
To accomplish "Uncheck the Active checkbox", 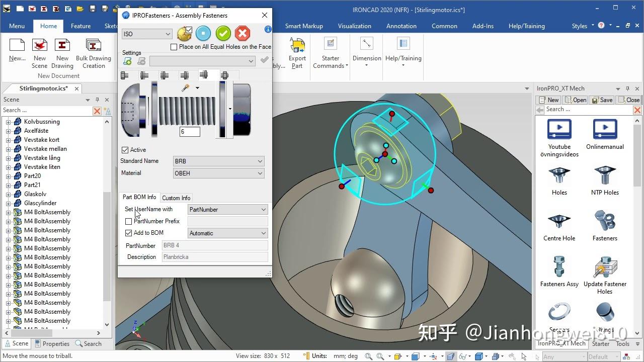I will click(124, 149).
